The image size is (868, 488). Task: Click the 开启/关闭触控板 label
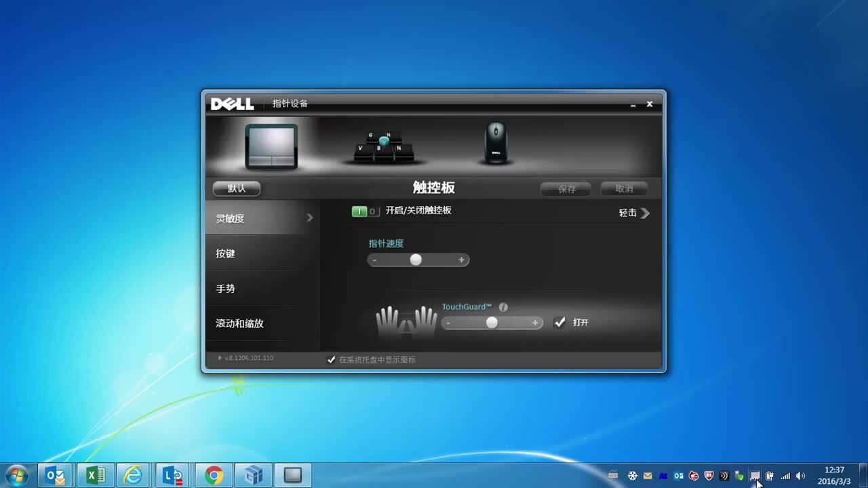point(418,210)
